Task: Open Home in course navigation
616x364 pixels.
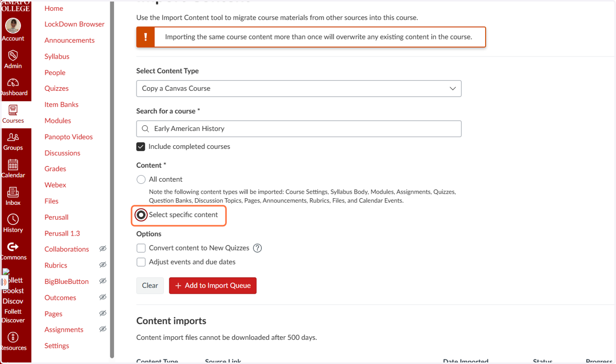Action: pos(54,8)
